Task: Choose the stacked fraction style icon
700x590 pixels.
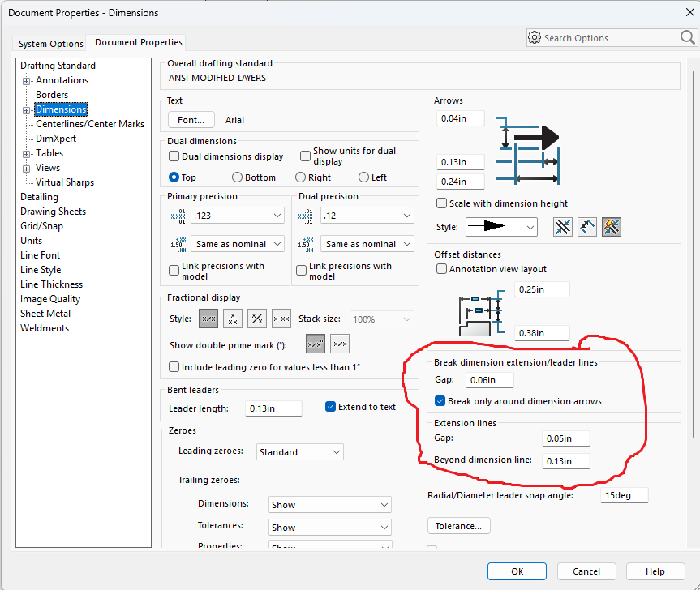Action: tap(233, 319)
